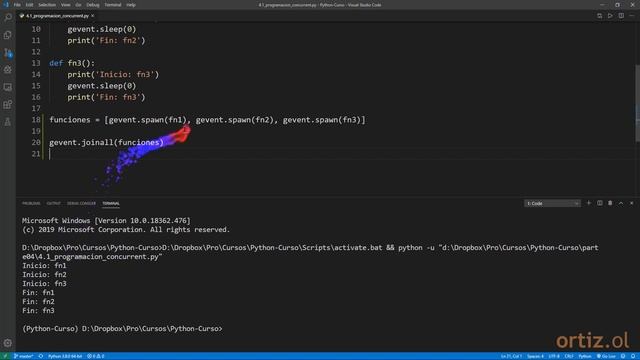Close the terminal panel

pos(631,203)
